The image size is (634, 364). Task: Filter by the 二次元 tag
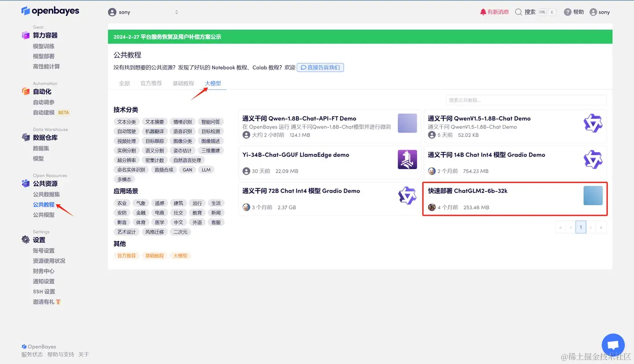coord(180,232)
